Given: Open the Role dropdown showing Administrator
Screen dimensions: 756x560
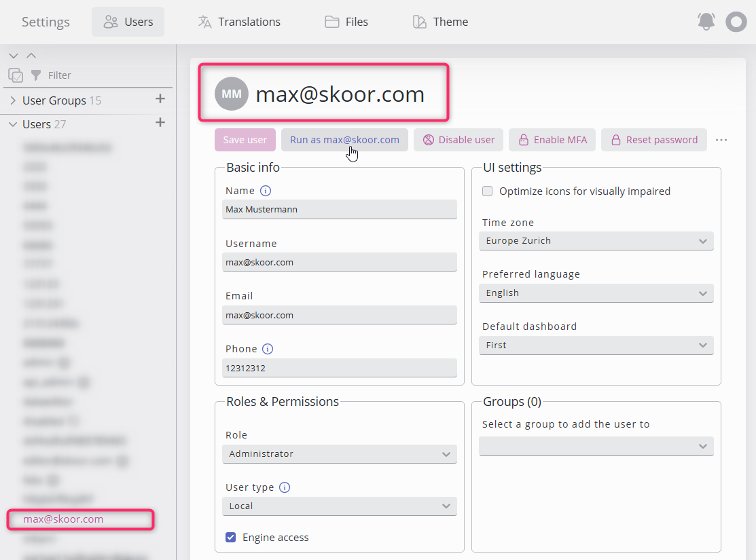Looking at the screenshot, I should (x=339, y=454).
